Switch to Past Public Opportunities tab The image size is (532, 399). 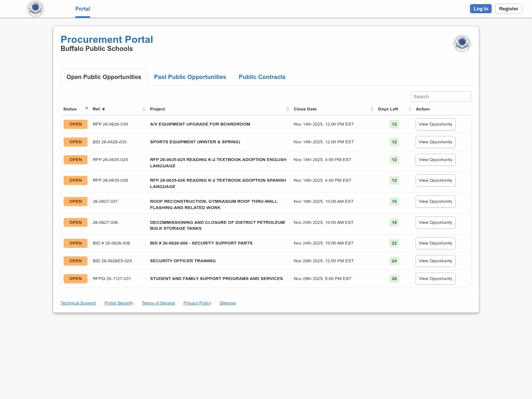(190, 77)
